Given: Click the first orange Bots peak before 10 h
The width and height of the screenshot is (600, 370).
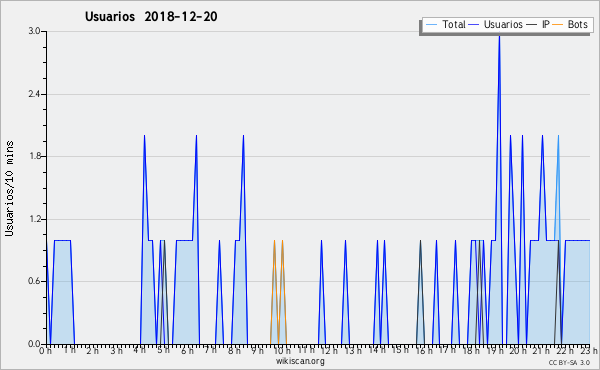Looking at the screenshot, I should click(274, 241).
